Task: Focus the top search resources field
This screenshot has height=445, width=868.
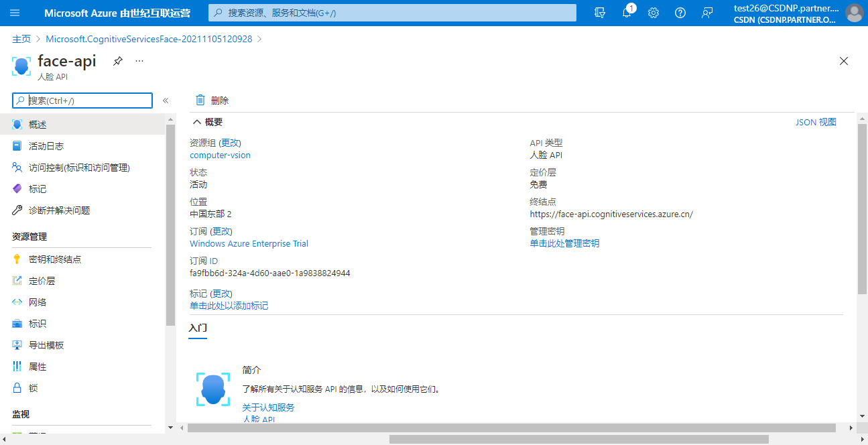Action: [x=393, y=13]
